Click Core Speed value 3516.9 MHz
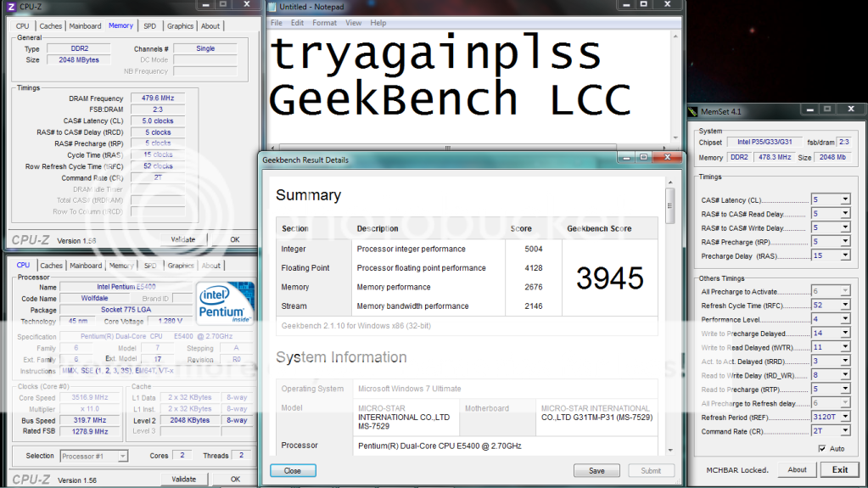This screenshot has height=488, width=868. [90, 398]
